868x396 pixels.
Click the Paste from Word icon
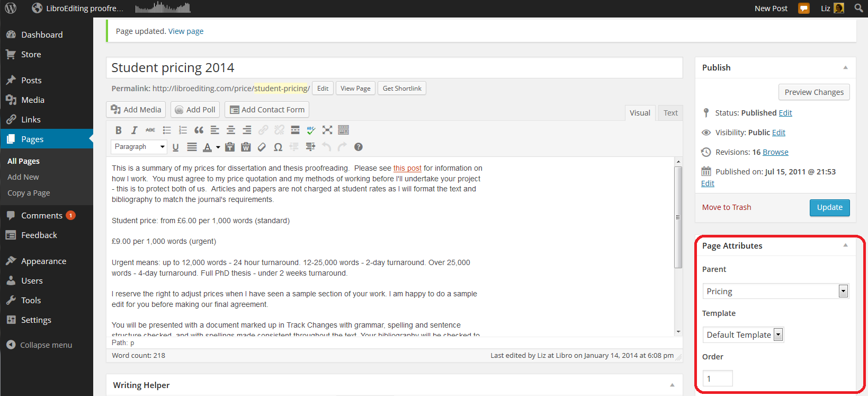tap(246, 147)
